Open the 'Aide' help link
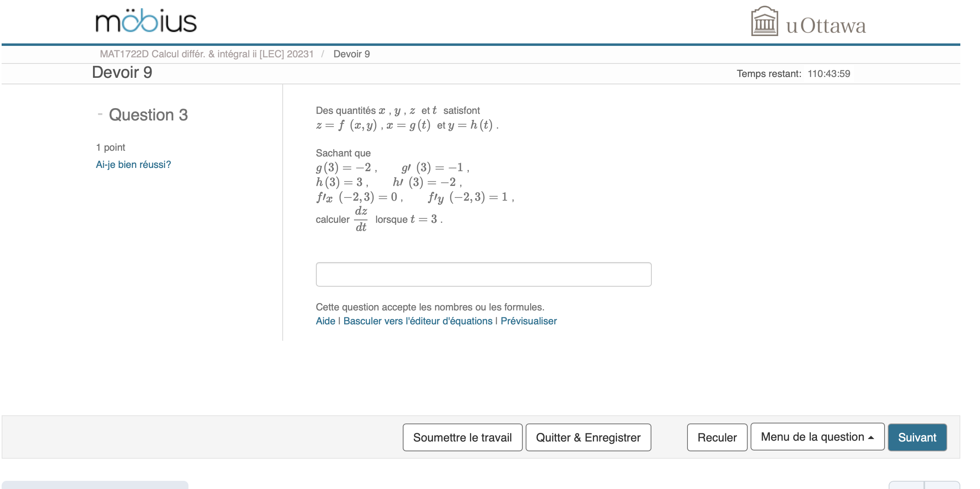 pyautogui.click(x=325, y=321)
